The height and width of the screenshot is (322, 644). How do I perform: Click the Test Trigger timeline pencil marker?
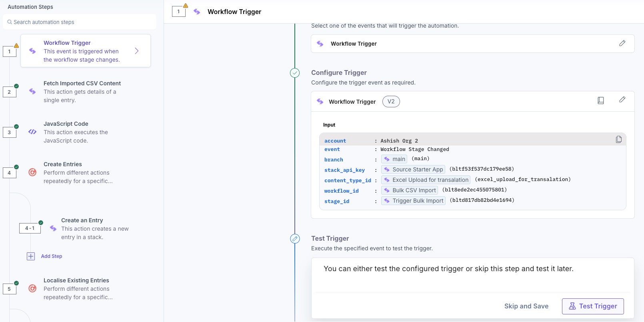[x=295, y=239]
